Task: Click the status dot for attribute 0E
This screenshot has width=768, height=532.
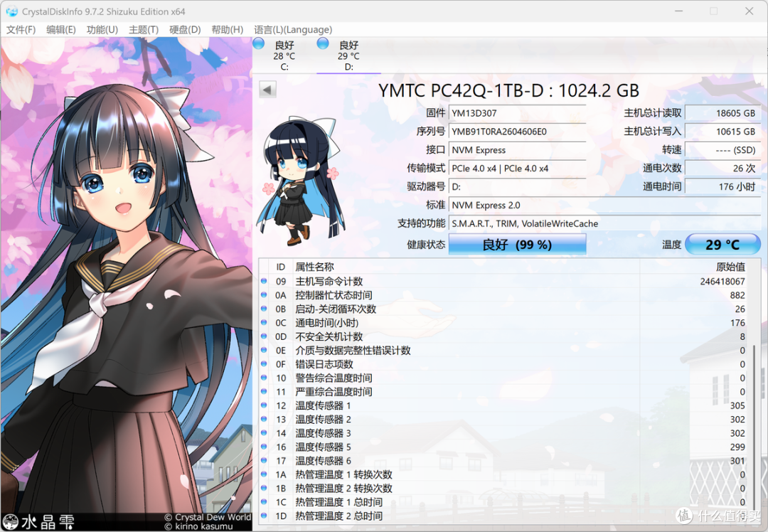Action: [264, 350]
